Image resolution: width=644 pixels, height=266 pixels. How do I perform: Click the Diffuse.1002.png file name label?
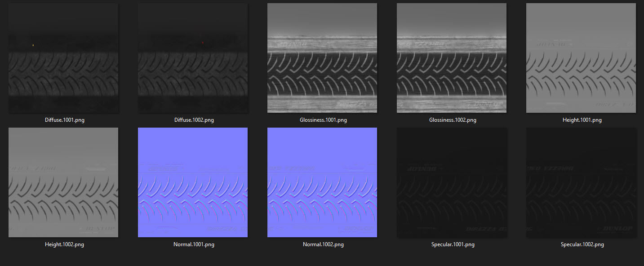click(194, 120)
